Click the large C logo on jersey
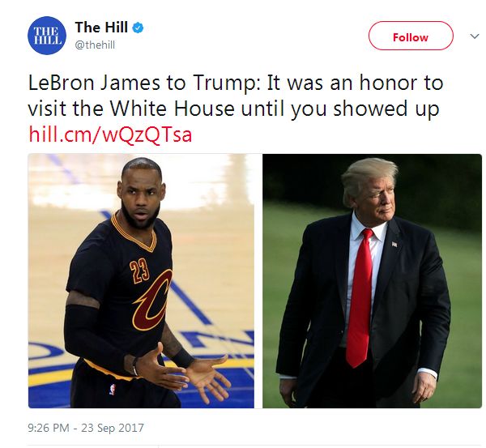The height and width of the screenshot is (448, 486). click(x=153, y=300)
